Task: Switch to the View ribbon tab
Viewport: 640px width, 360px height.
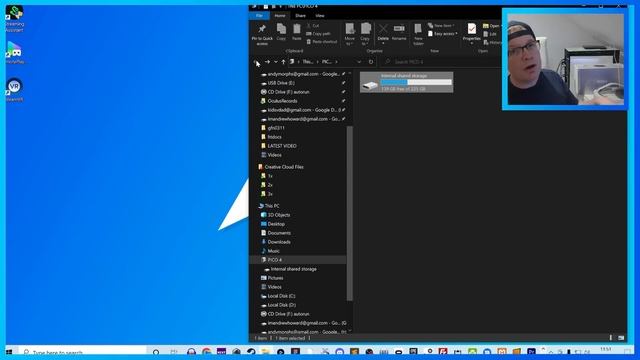Action: 320,16
